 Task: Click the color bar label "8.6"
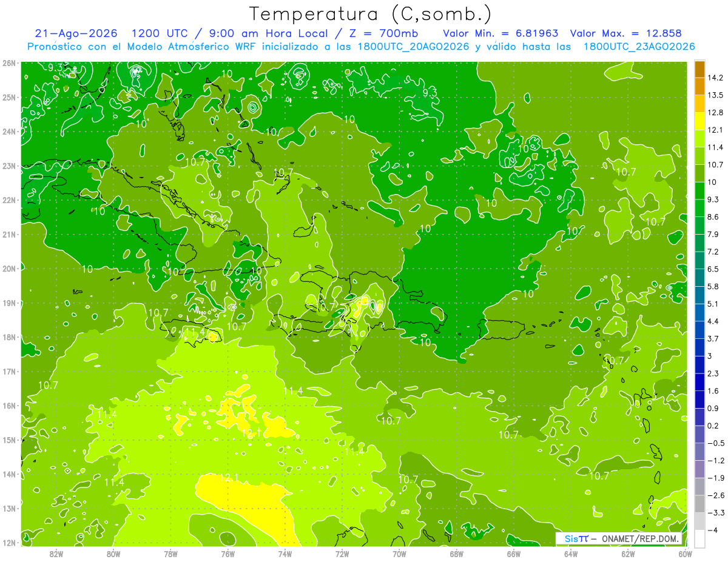click(x=713, y=217)
